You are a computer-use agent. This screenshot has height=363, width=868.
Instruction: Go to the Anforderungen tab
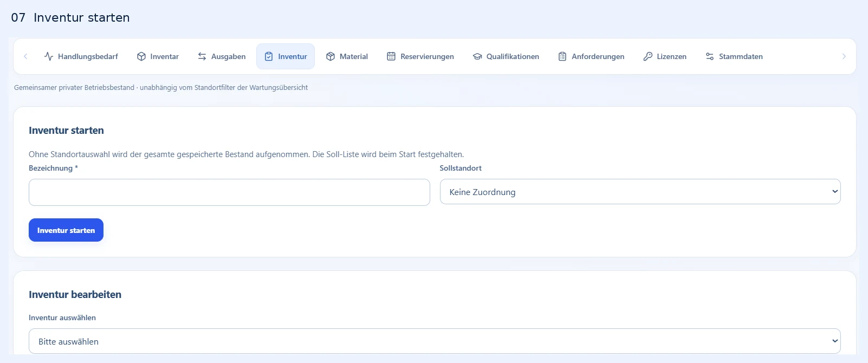591,56
